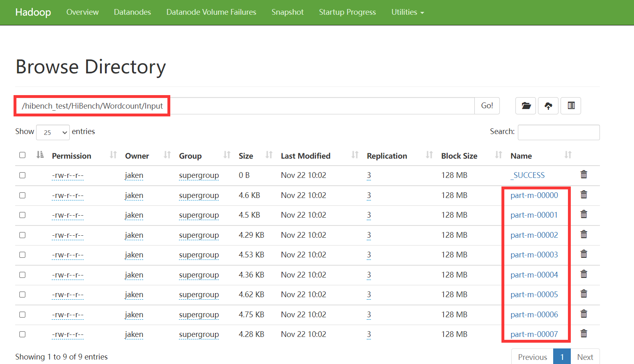Image resolution: width=634 pixels, height=364 pixels.
Task: Check the box for part-m-00002 row
Action: (x=22, y=235)
